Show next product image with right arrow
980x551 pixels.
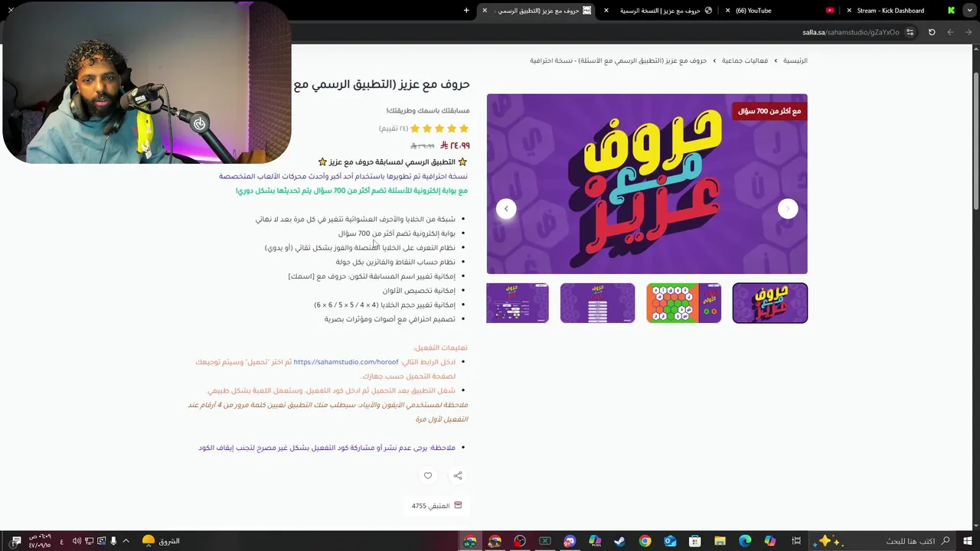[788, 209]
